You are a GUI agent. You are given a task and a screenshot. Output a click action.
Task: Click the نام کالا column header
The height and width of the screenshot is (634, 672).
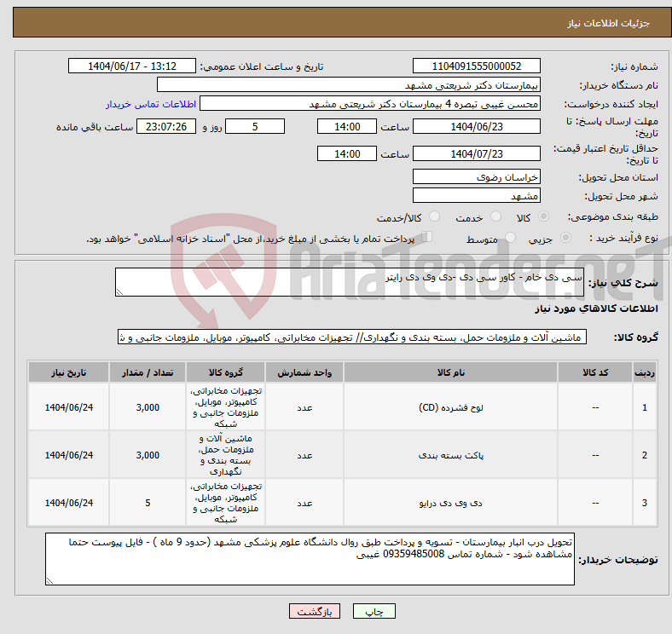tap(450, 372)
